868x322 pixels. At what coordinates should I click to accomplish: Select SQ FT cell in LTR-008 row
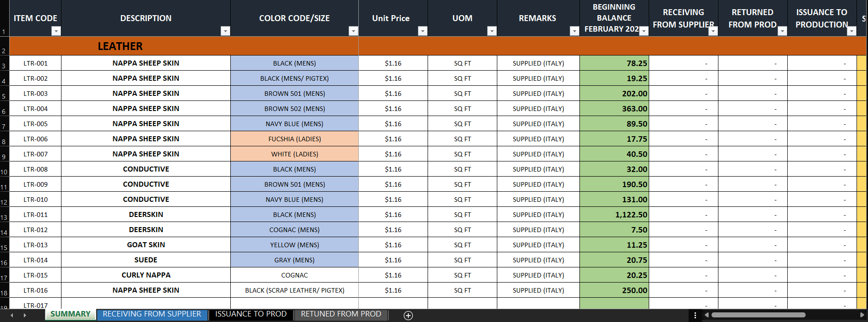462,169
